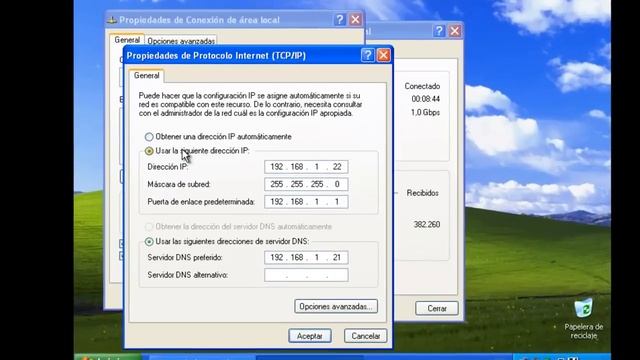
Task: Close the TCP/IP properties dialog
Action: point(383,55)
